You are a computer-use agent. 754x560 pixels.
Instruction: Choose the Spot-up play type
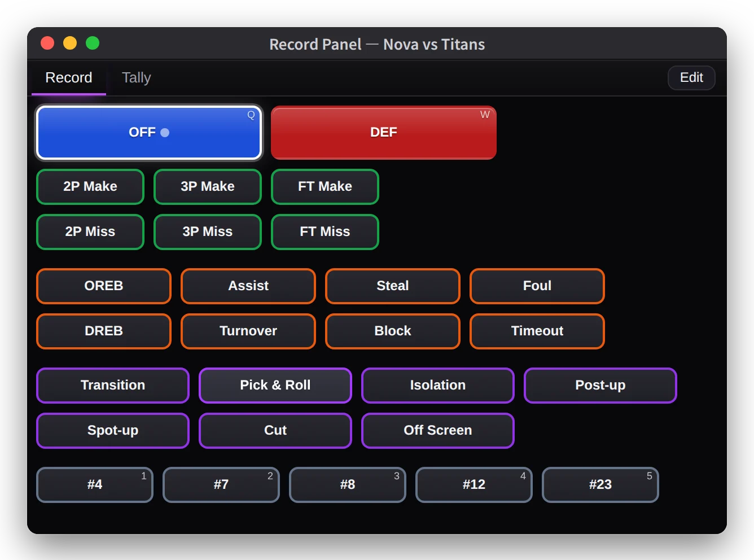(113, 431)
